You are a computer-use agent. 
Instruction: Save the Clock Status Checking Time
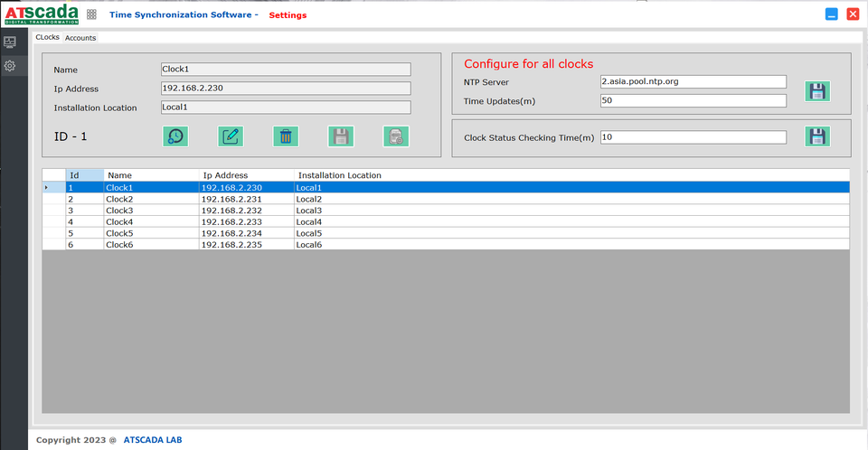(x=817, y=136)
